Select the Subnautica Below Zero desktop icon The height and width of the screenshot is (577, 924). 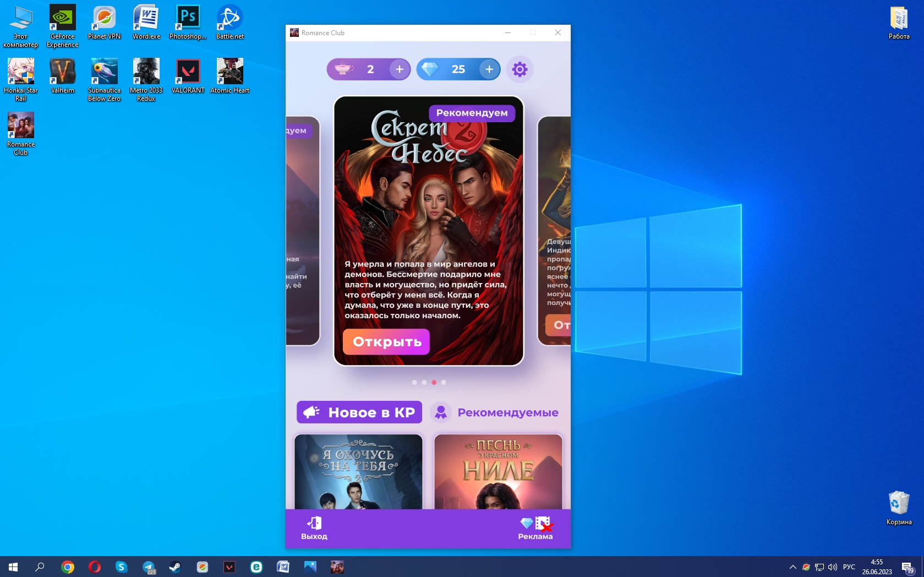tap(104, 80)
